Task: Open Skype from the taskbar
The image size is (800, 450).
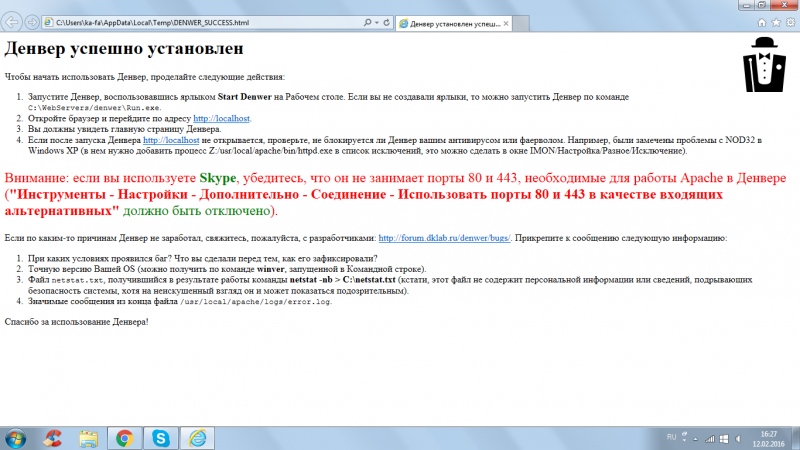Action: click(161, 438)
